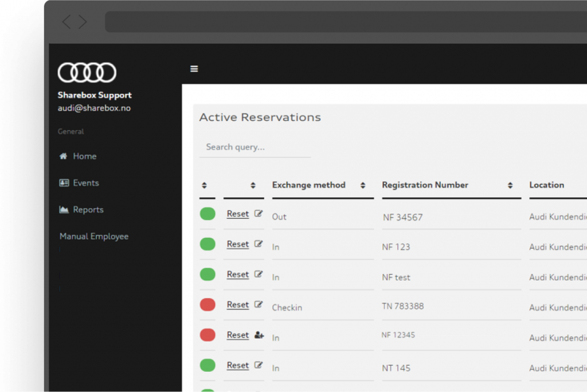Select registration cell NF 12345
Image resolution: width=587 pixels, height=392 pixels.
click(x=398, y=335)
